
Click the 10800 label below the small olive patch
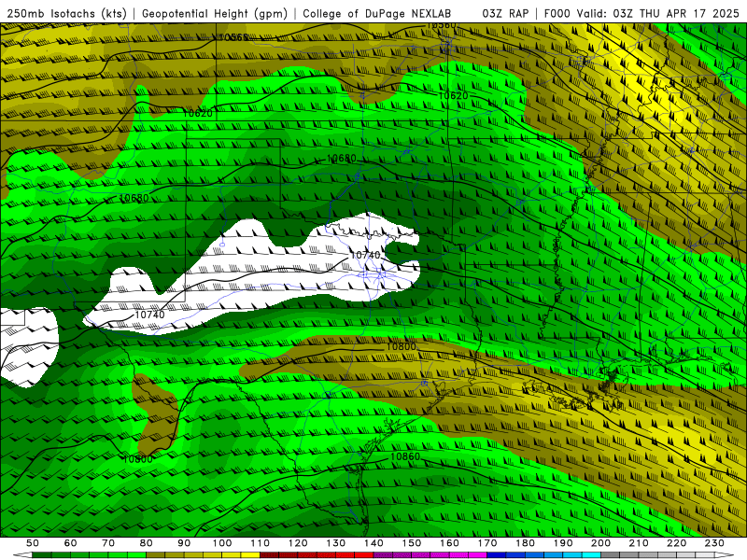click(137, 459)
